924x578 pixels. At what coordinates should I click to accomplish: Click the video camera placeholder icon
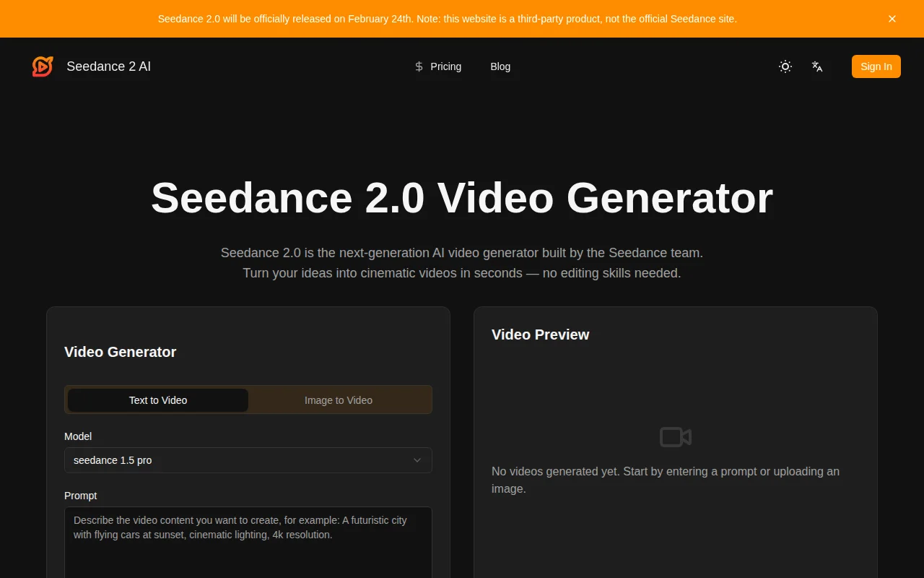tap(676, 437)
